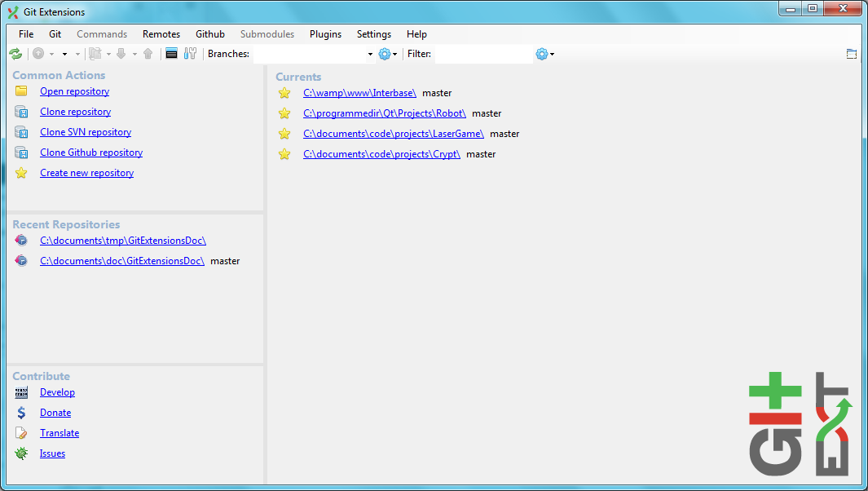Viewport: 868px width, 491px height.
Task: Open the File menu
Action: pos(26,34)
